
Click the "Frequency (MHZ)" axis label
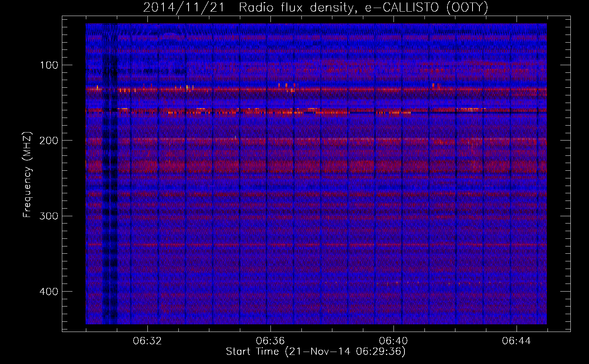coord(27,175)
